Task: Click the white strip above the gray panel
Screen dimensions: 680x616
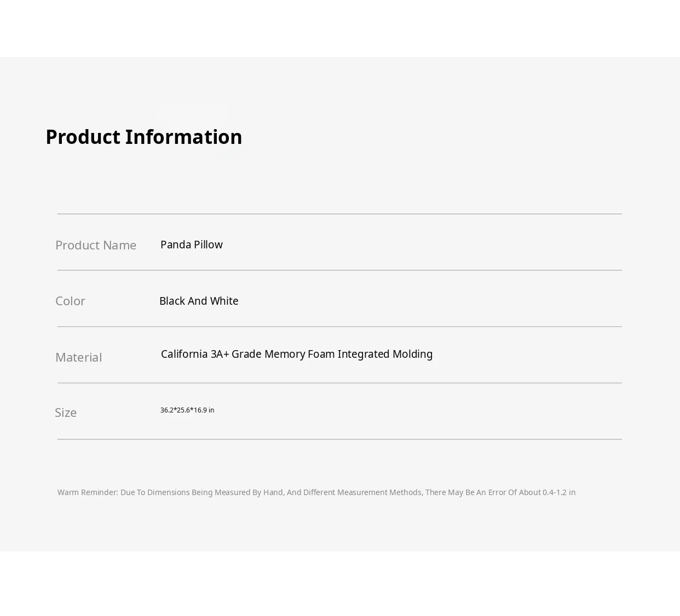Action: [x=339, y=27]
